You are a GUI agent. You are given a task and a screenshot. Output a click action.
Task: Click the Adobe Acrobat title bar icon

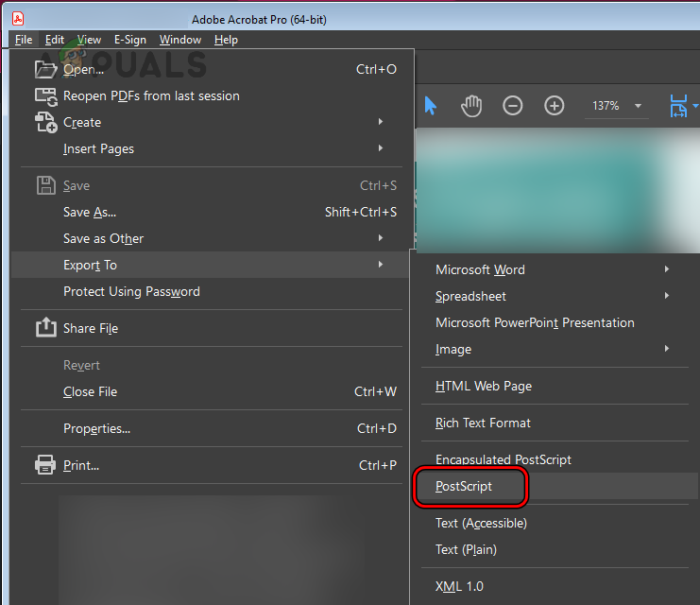pyautogui.click(x=18, y=19)
